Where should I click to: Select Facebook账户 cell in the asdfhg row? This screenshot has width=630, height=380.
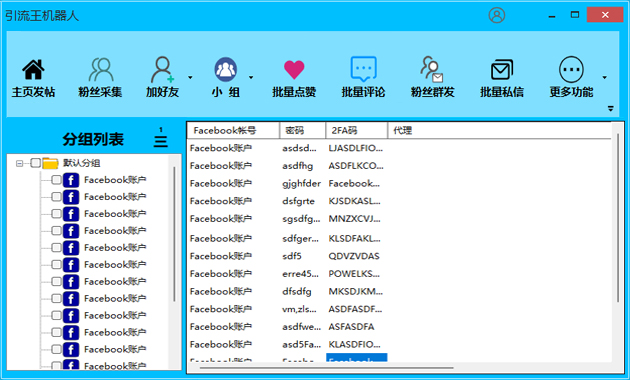221,166
